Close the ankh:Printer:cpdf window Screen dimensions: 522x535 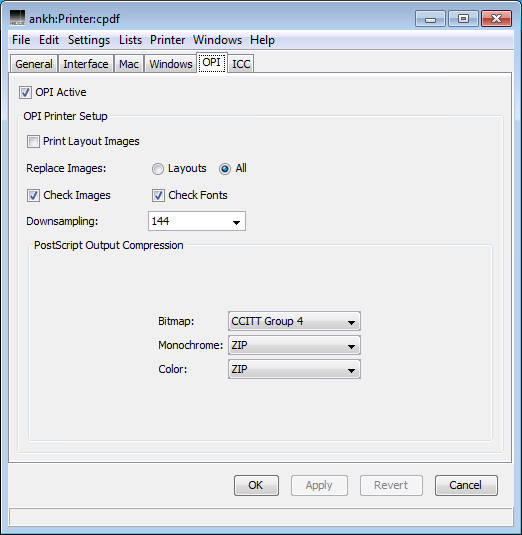coord(496,18)
